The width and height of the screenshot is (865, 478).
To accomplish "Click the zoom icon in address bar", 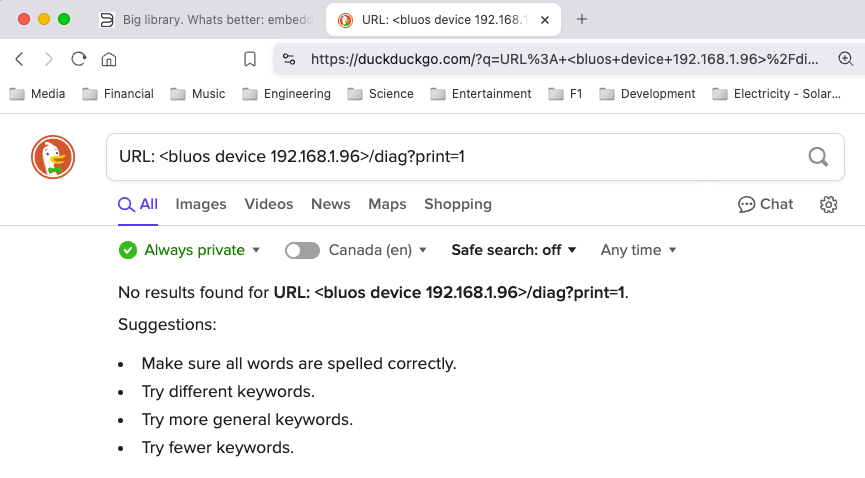I will (845, 59).
